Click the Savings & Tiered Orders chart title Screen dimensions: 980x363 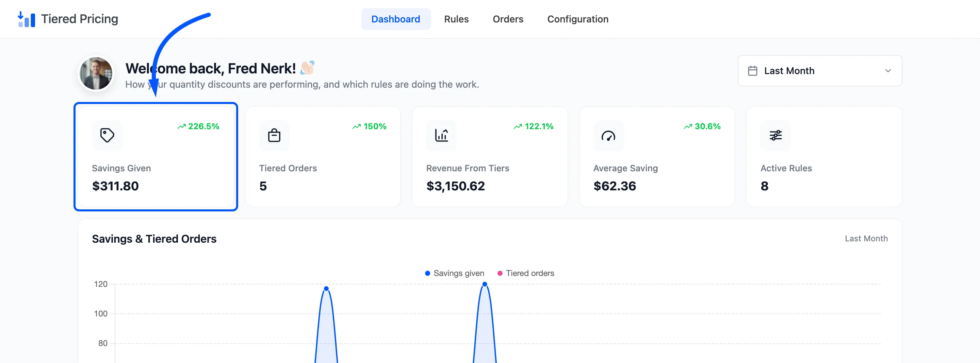[x=154, y=239]
